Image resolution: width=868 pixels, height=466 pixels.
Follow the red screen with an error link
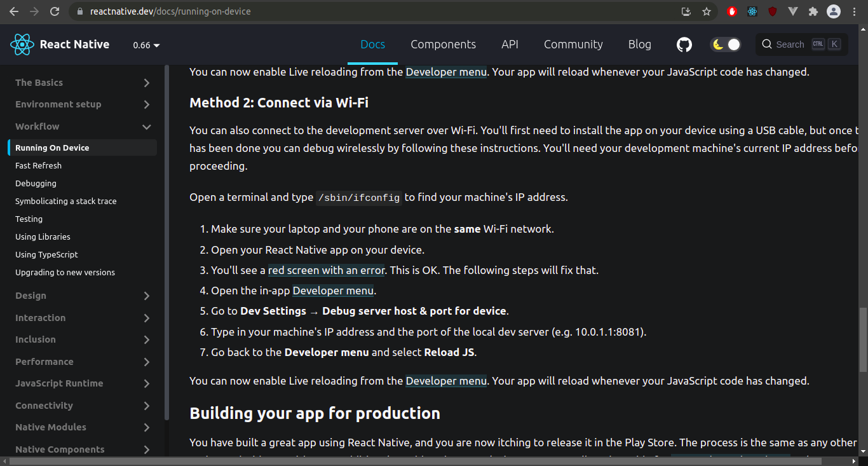click(x=327, y=270)
